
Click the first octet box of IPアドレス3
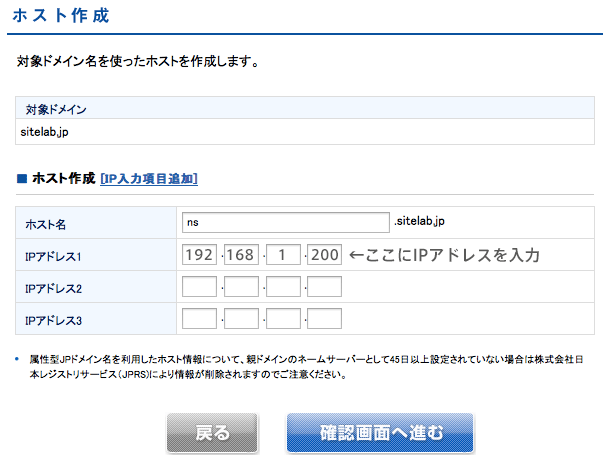(200, 320)
